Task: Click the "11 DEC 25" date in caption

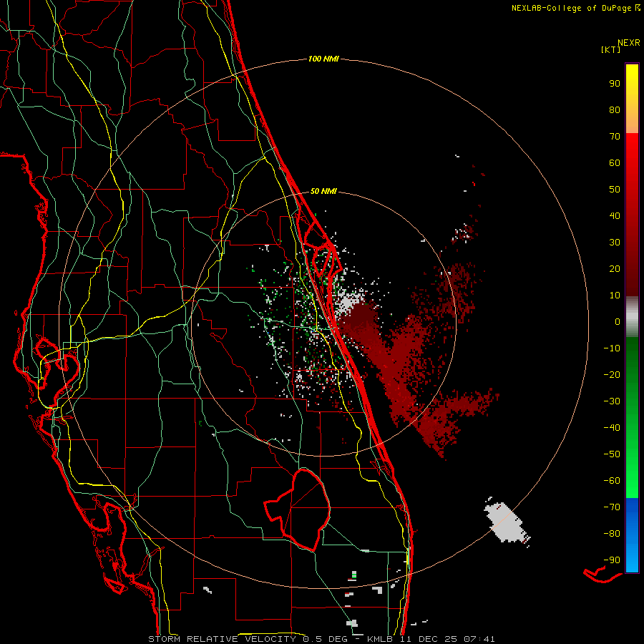Action: coord(429,639)
